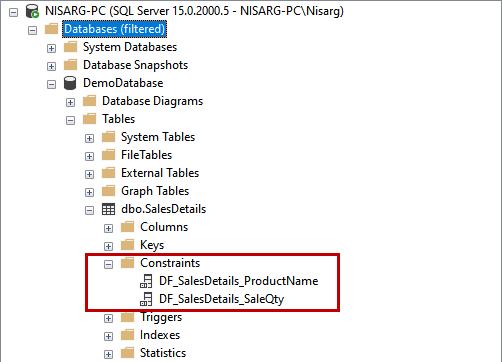Click the Statistics folder icon
The image size is (502, 362).
pos(127,353)
